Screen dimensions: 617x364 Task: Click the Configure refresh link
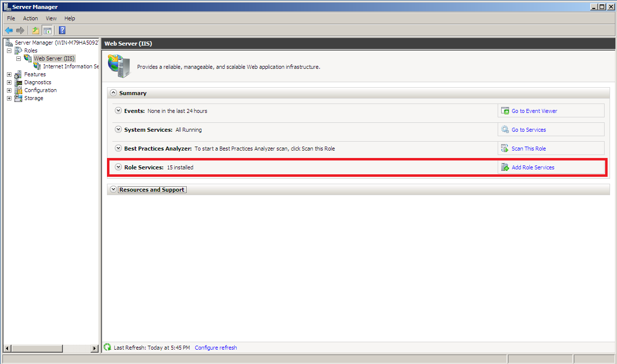coord(215,348)
